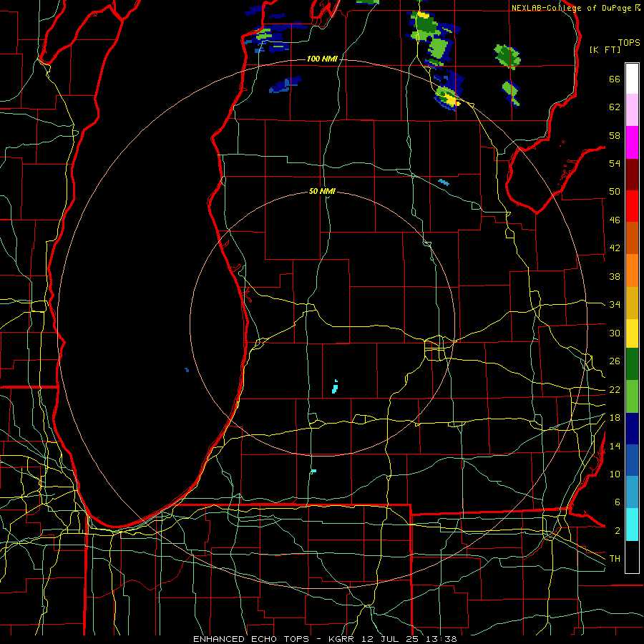The width and height of the screenshot is (644, 644).
Task: Click the gold legend color band
Action: (x=632, y=303)
